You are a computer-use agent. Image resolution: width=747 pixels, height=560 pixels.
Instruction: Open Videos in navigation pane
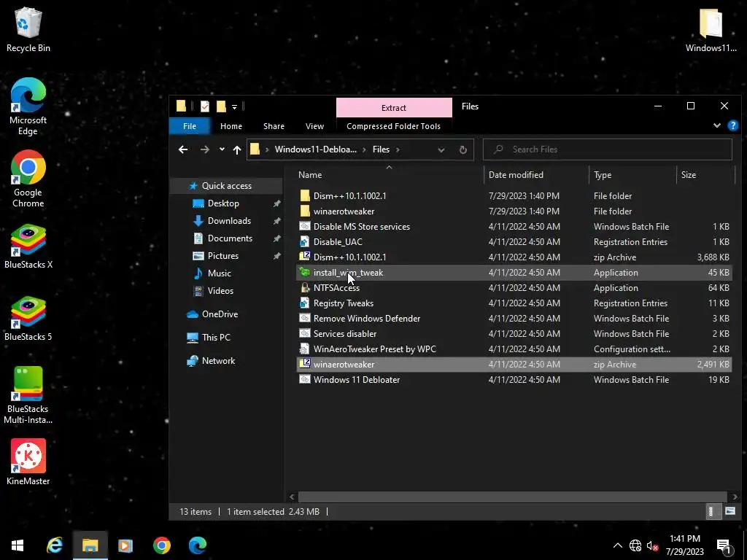pos(220,290)
